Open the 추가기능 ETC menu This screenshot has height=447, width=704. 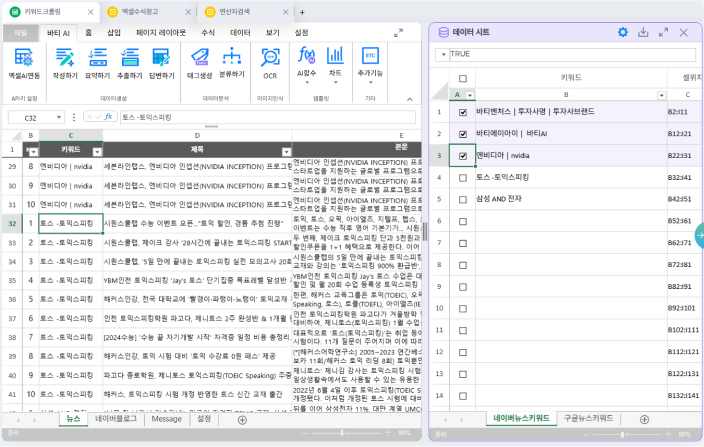370,65
